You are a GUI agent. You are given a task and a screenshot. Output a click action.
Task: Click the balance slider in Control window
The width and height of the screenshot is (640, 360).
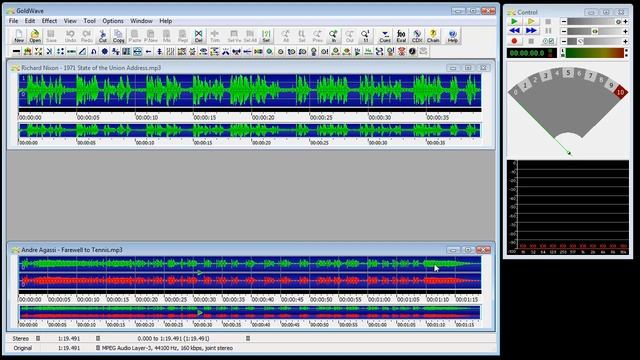[x=594, y=31]
